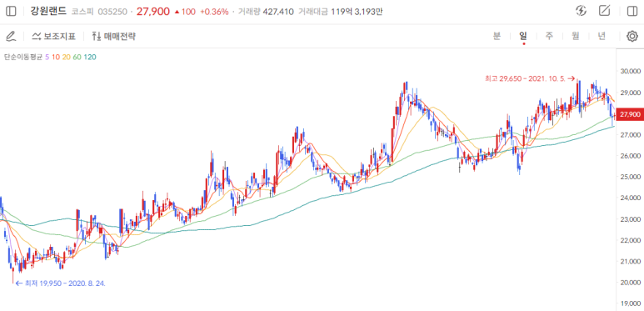Select the 20-day moving average value
The width and height of the screenshot is (644, 311).
point(66,57)
